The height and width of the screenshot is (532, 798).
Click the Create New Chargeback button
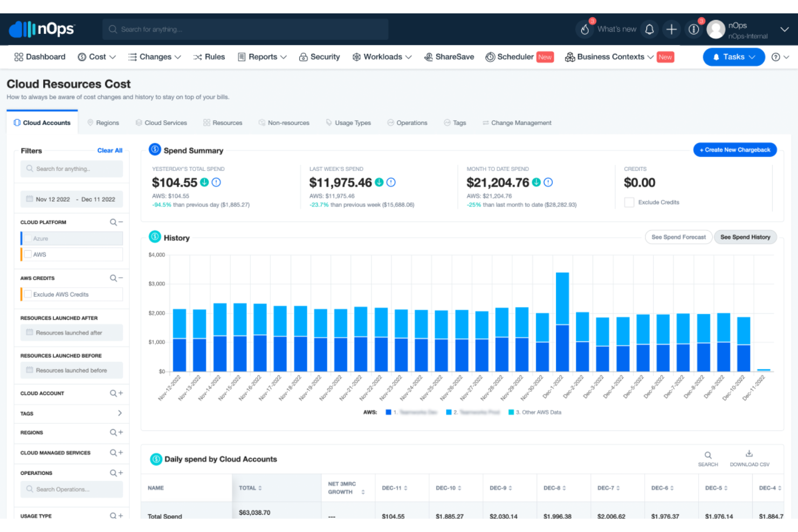click(x=734, y=149)
